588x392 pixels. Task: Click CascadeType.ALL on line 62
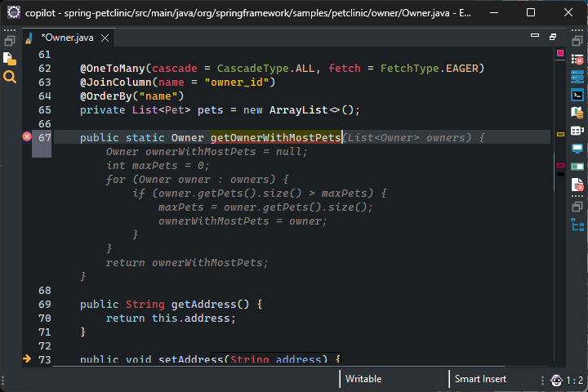(266, 69)
